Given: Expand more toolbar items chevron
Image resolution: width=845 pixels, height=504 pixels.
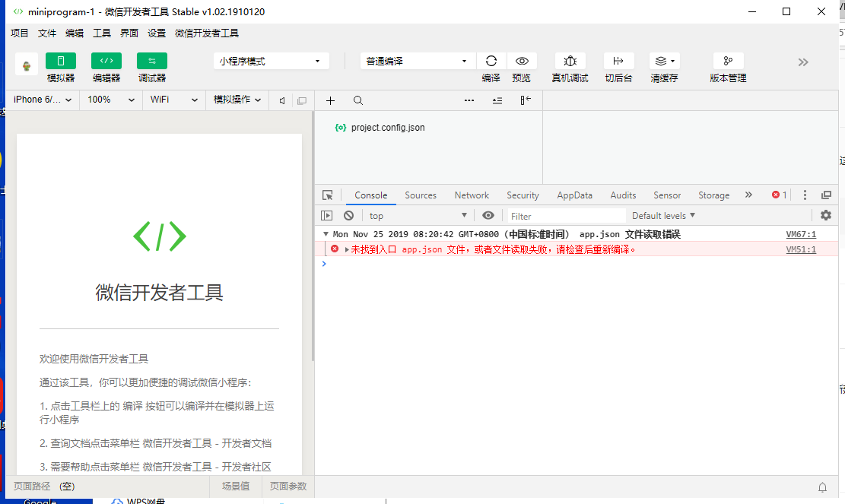Looking at the screenshot, I should point(803,62).
